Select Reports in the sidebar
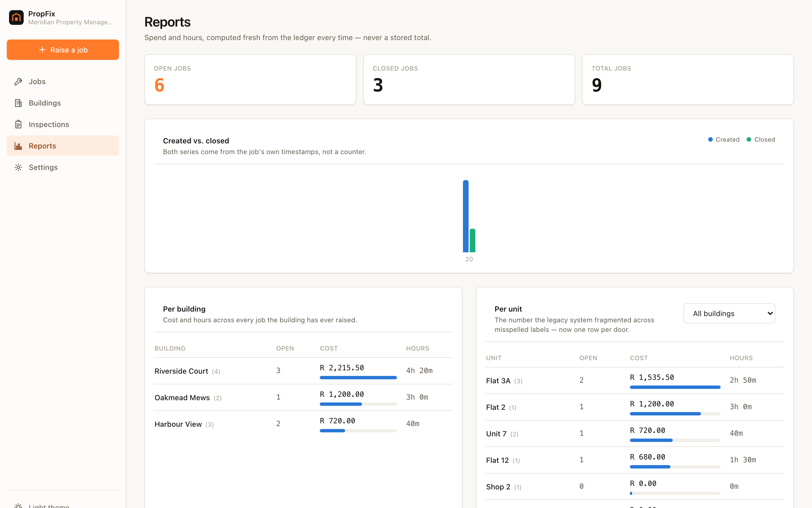812x508 pixels. pos(63,146)
